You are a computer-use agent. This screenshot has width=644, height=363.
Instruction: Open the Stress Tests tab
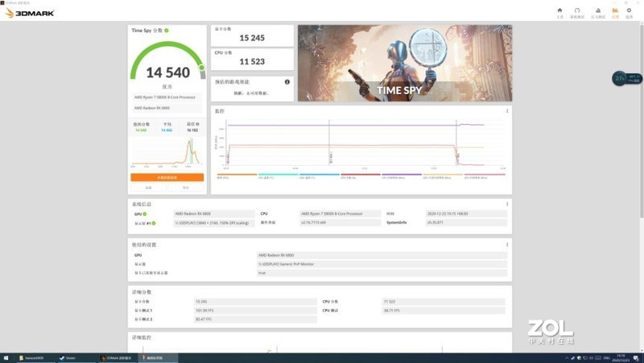pos(598,13)
